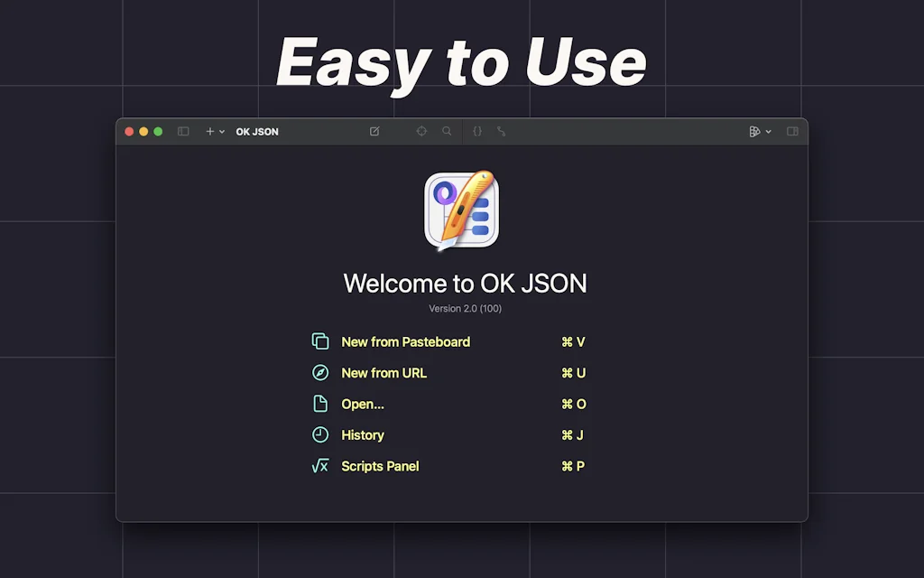Open History from the welcome list

click(x=363, y=434)
